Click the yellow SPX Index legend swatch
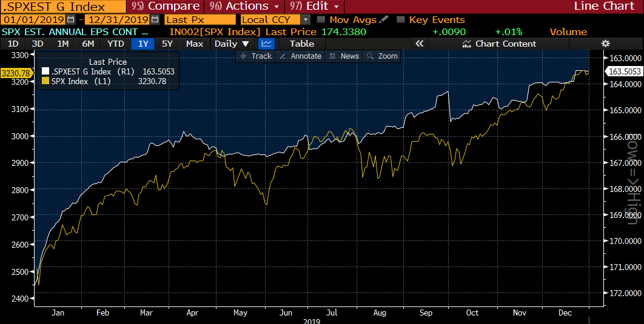 pyautogui.click(x=45, y=81)
